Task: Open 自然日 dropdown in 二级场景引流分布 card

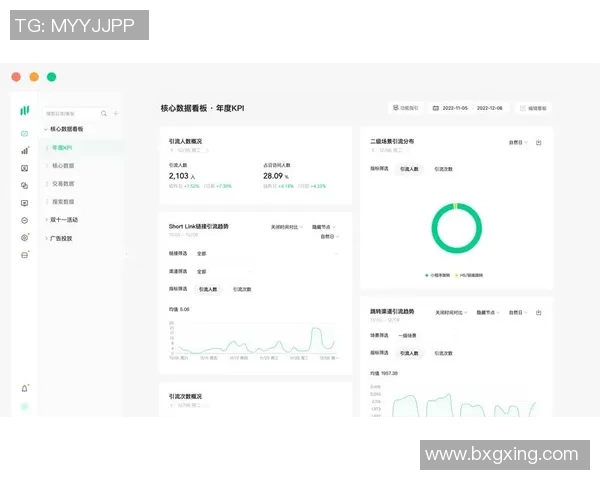Action: (517, 143)
